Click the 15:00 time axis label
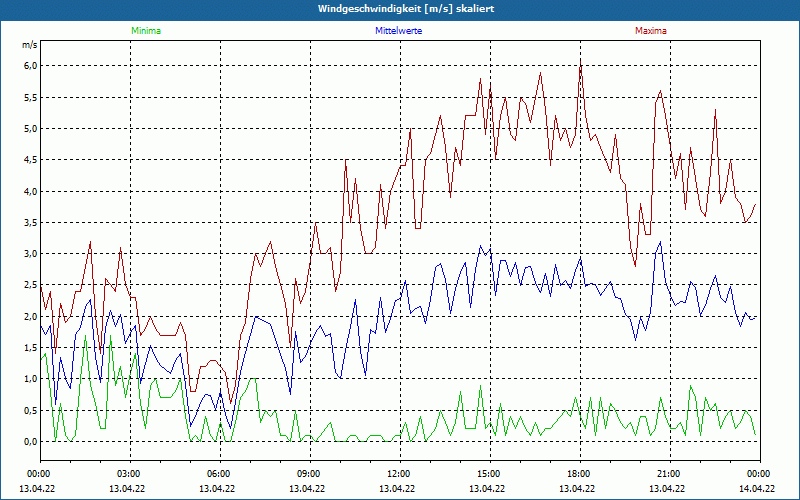The image size is (800, 500). click(x=489, y=474)
